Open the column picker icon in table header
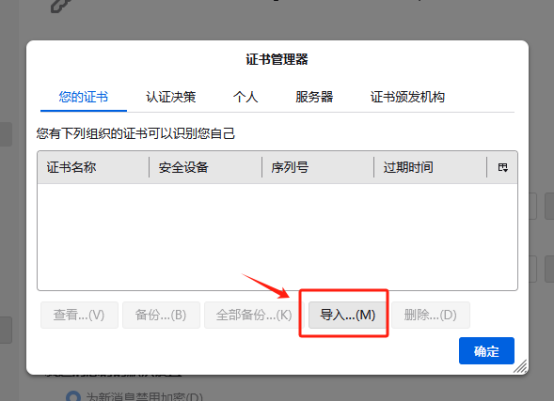 point(503,167)
